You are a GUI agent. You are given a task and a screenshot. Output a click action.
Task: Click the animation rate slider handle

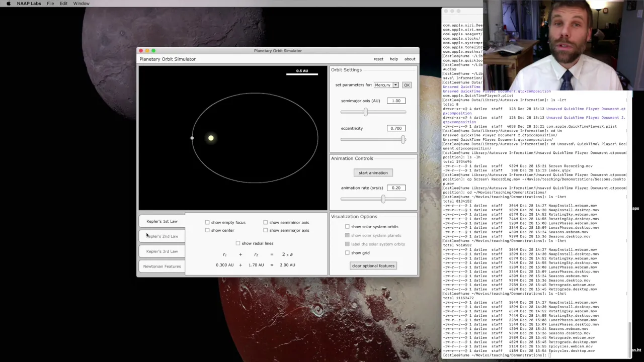[383, 199]
